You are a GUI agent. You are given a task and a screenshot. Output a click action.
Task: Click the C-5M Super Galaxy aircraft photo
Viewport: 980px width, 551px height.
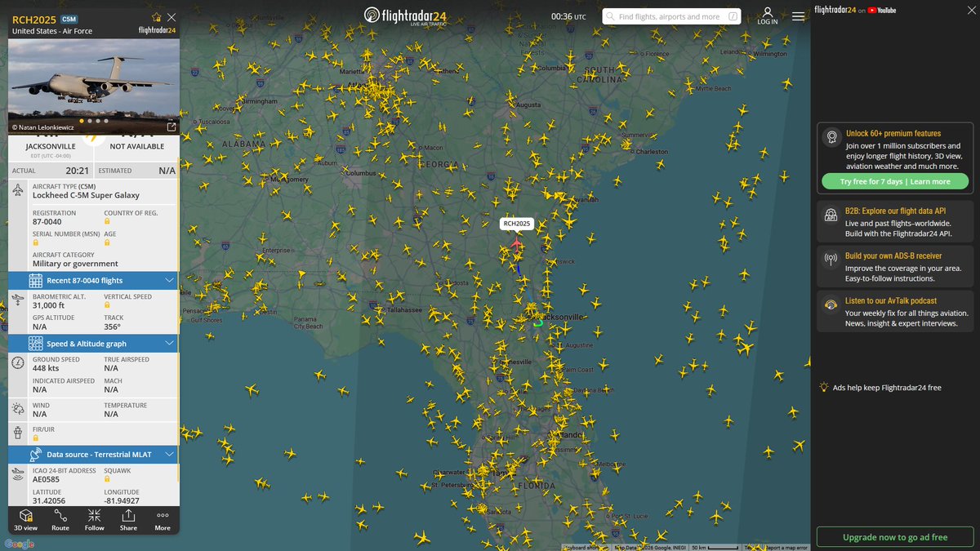point(93,86)
